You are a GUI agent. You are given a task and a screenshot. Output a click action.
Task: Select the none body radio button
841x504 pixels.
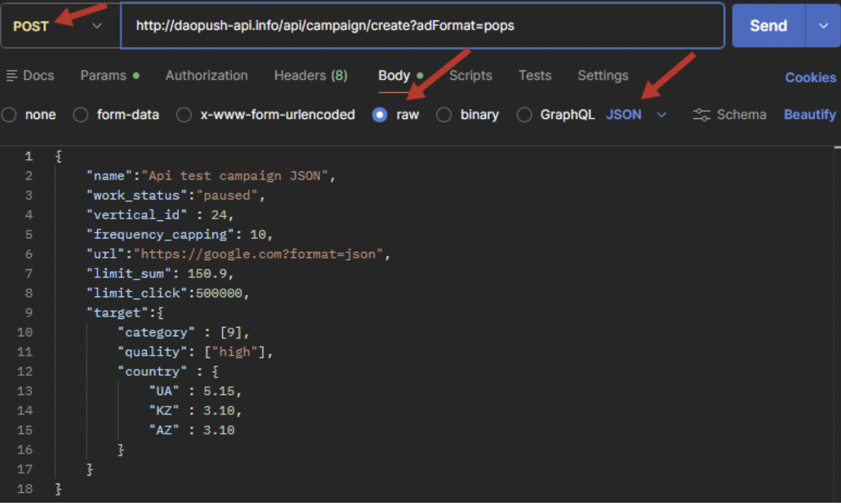tap(9, 115)
